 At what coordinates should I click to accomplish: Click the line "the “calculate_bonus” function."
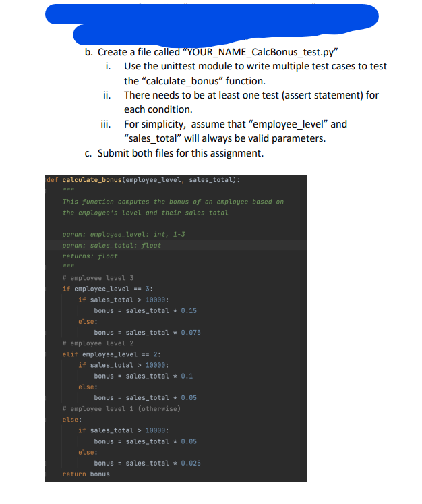coord(195,81)
